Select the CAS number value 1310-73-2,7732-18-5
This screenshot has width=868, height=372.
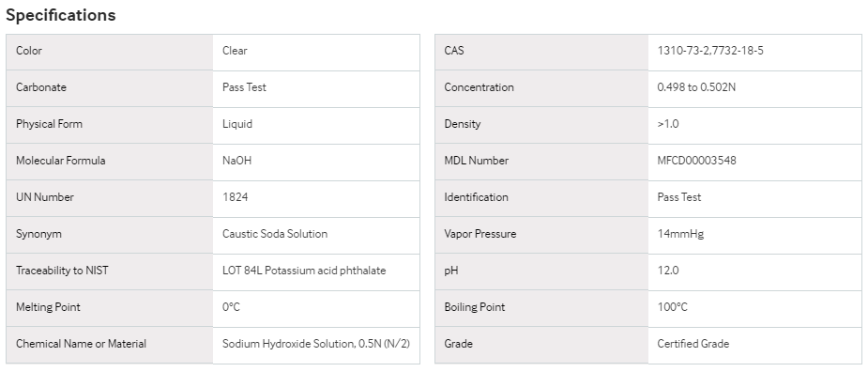coord(710,51)
